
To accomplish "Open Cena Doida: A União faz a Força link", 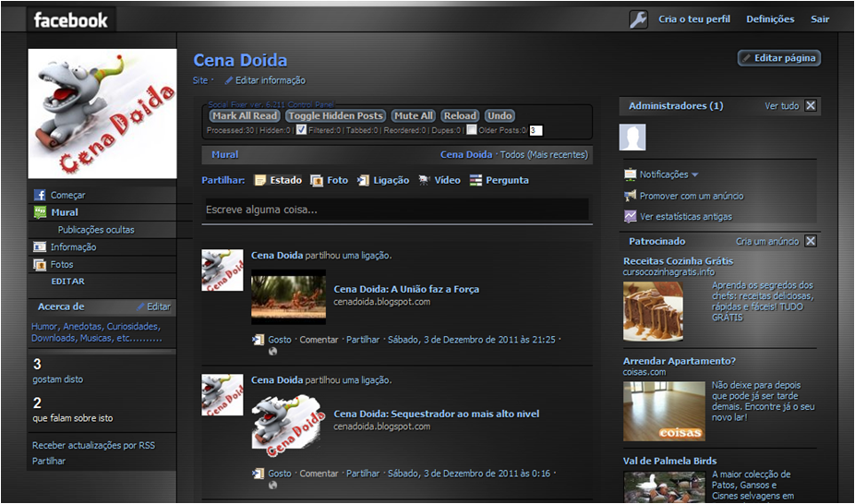I will [406, 289].
